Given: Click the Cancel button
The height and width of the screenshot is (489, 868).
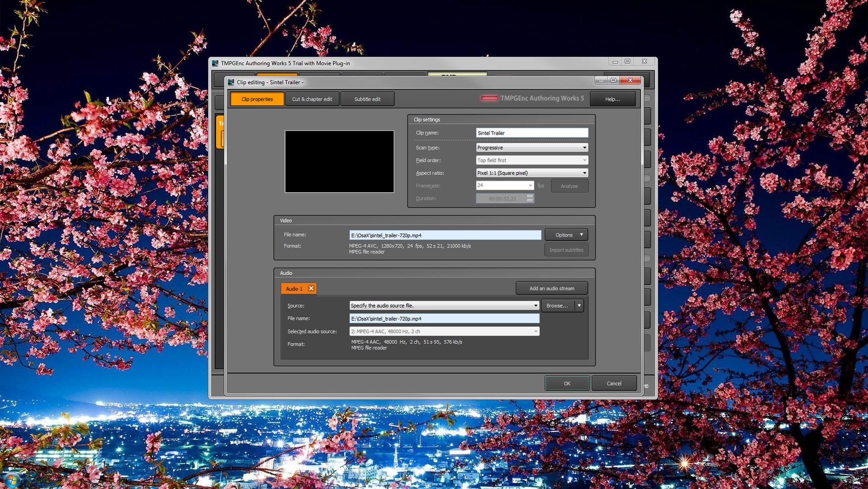Looking at the screenshot, I should click(614, 383).
